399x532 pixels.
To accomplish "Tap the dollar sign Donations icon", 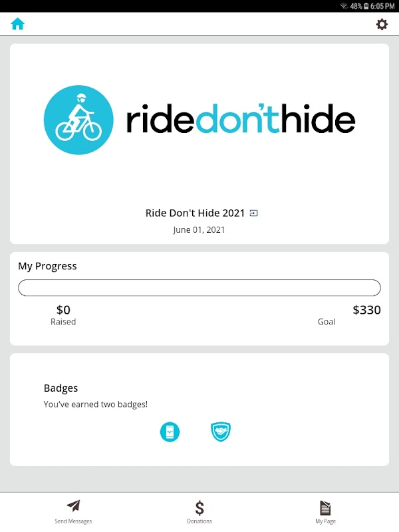I will tap(199, 507).
